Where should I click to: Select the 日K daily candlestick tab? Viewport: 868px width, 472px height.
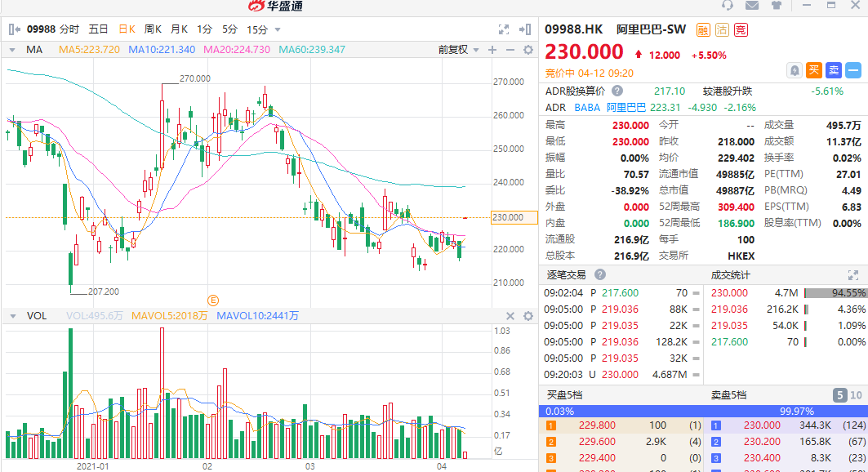pos(127,29)
